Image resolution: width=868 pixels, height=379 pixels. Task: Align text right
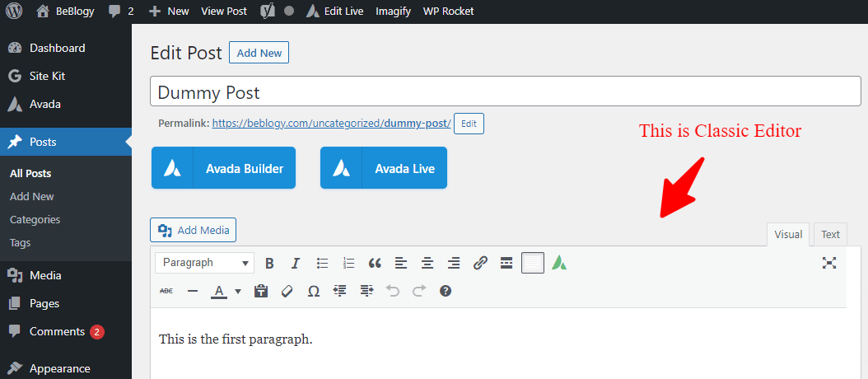(454, 263)
